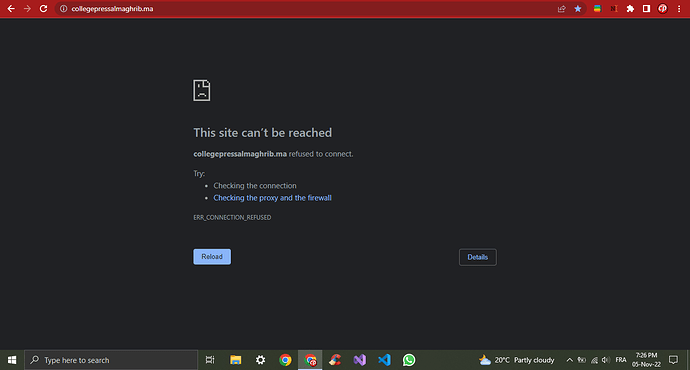The height and width of the screenshot is (370, 690).
Task: Click the This site can't be reached heading
Action: (263, 133)
